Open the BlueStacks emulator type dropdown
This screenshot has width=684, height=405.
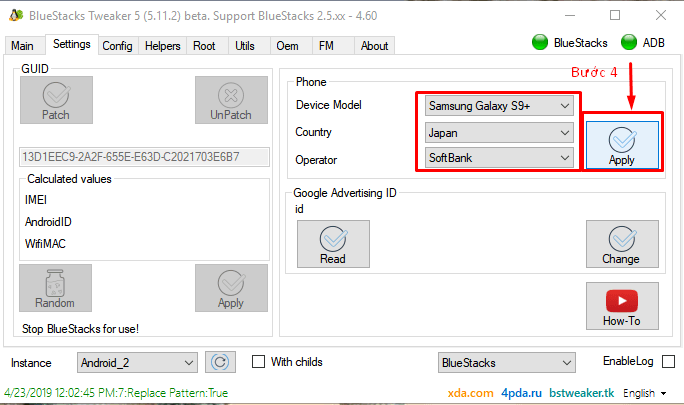click(506, 363)
